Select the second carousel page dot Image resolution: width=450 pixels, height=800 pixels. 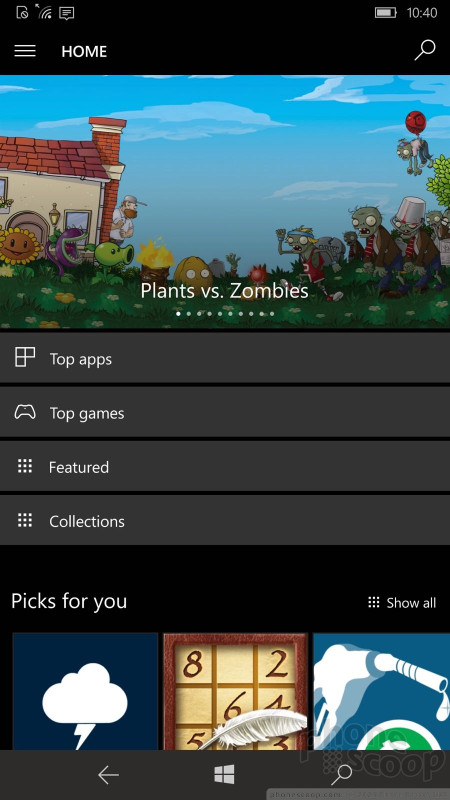[x=189, y=314]
